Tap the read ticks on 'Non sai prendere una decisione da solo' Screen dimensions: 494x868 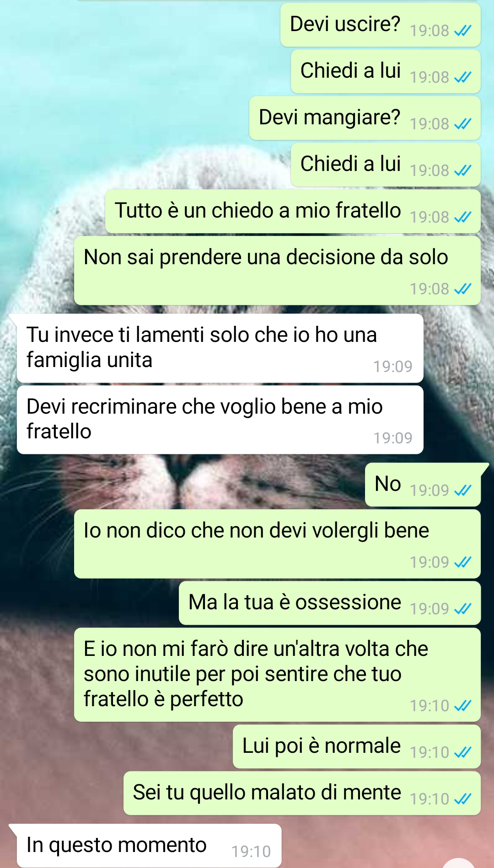tap(462, 289)
